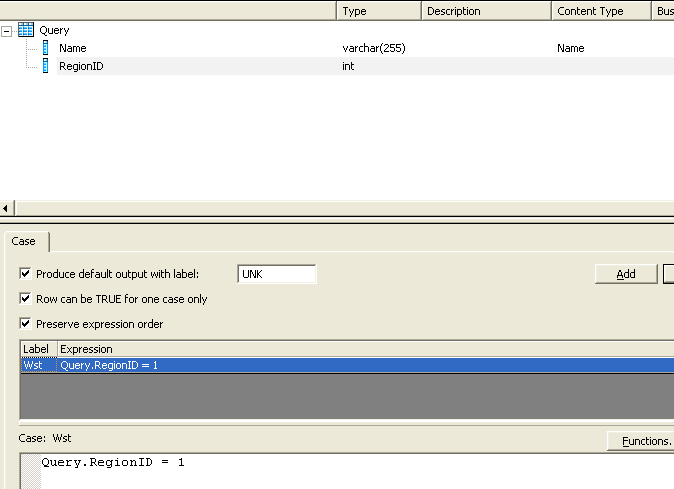Click the UNK default label field
The width and height of the screenshot is (674, 489).
(x=277, y=274)
